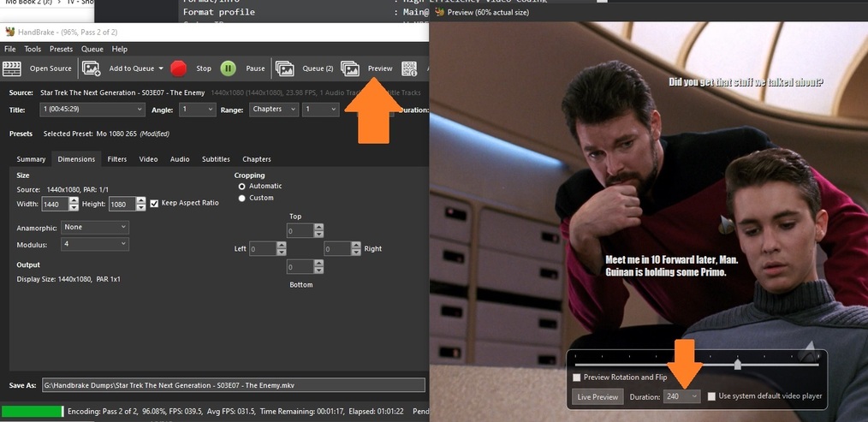868x422 pixels.
Task: Open the Duration 240 dropdown
Action: [x=682, y=396]
